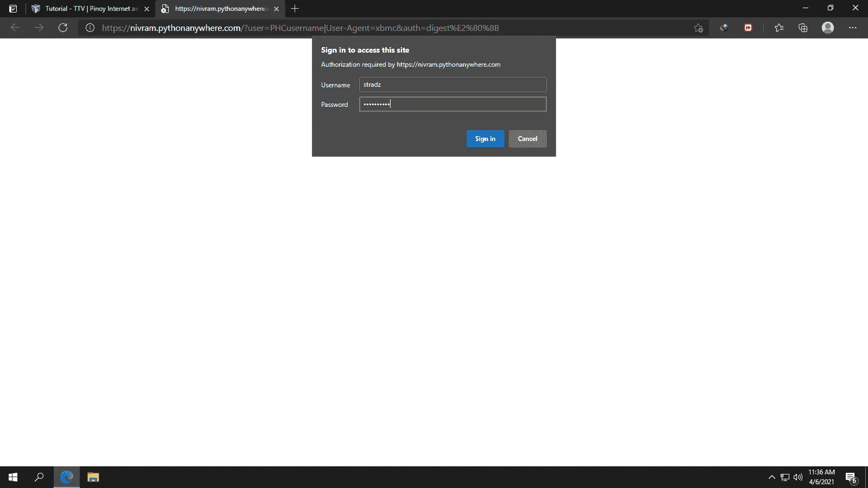Refresh the page with reload icon
Viewport: 868px width, 488px height.
tap(63, 28)
